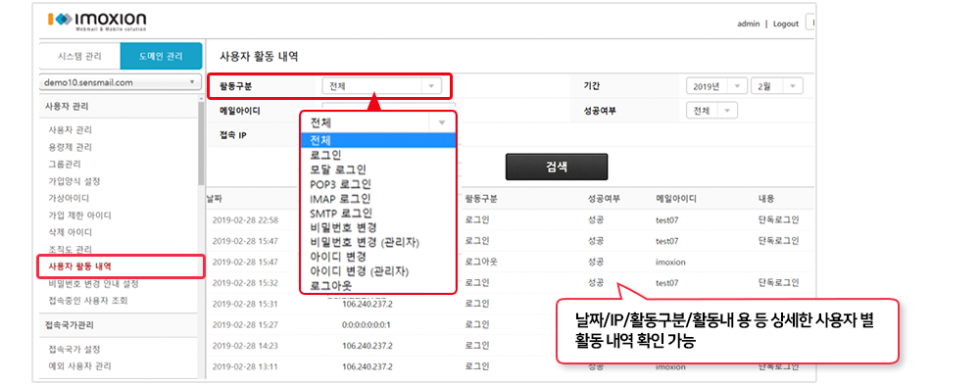Open 비밀번호 변경 안내 설정 in the sidebar
Screen dimensions: 980x386
(x=93, y=283)
